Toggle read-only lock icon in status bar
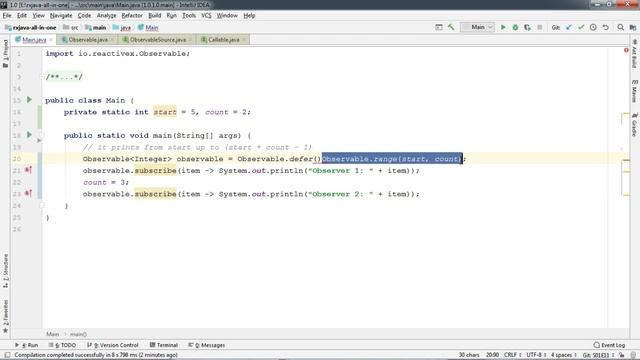640x360 pixels. [622, 355]
